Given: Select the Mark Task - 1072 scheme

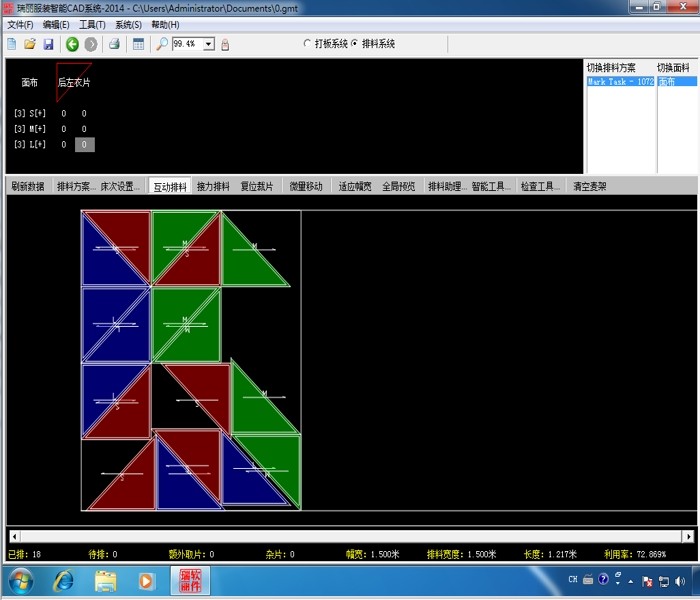Looking at the screenshot, I should click(x=620, y=82).
